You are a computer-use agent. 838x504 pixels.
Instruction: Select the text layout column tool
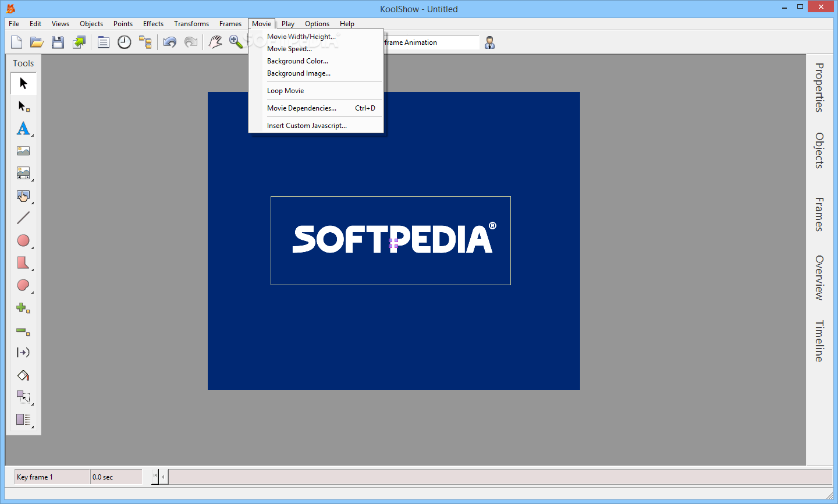point(23,420)
